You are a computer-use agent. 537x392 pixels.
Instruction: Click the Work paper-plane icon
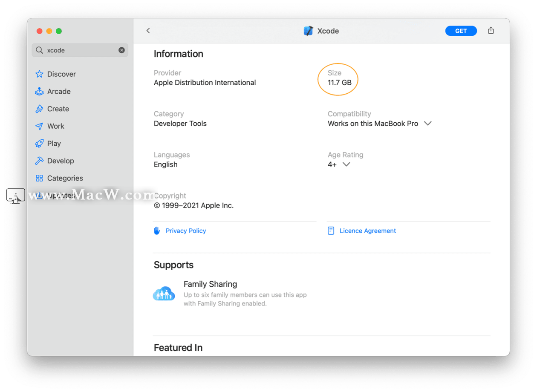click(x=39, y=127)
